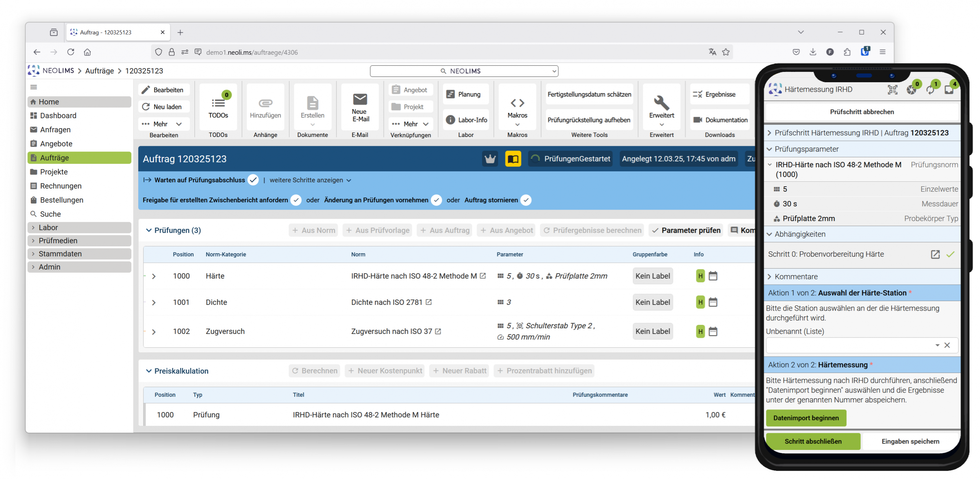Expand row for position 1002 Zugversuch

click(154, 332)
